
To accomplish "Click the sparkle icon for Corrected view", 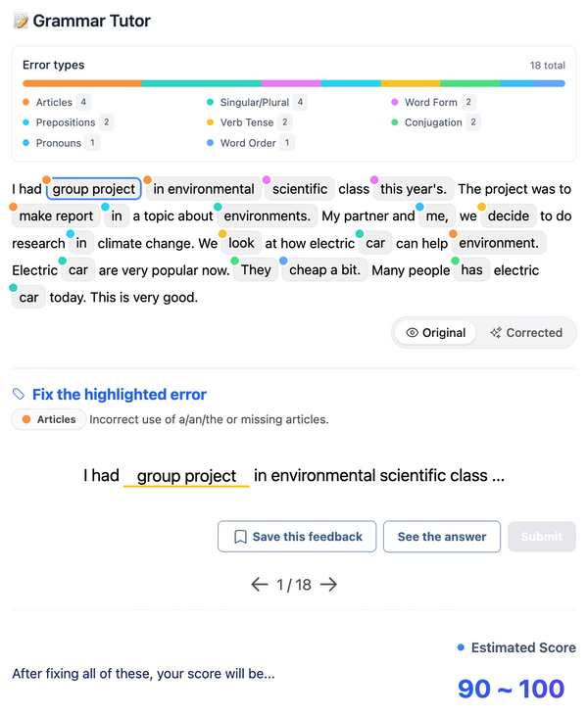I will point(496,333).
